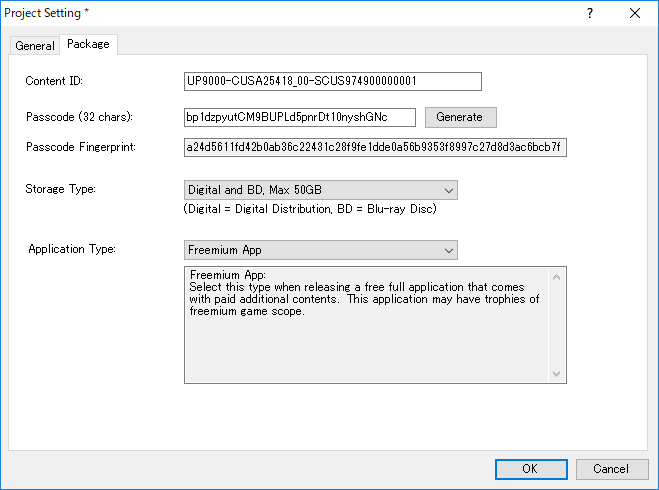Click the 'Storage Type:' label

click(61, 189)
